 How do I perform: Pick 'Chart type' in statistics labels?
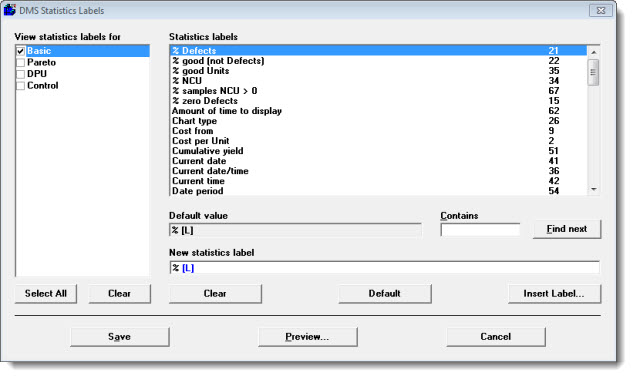378,121
